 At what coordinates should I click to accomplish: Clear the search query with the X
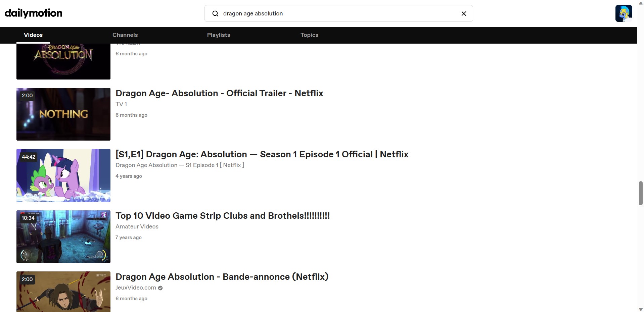click(464, 13)
